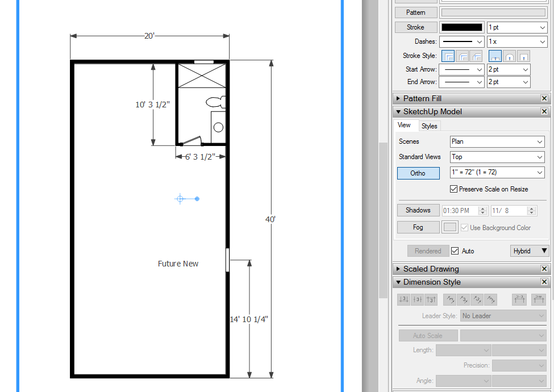Uncheck the Auto render checkbox

tap(455, 251)
